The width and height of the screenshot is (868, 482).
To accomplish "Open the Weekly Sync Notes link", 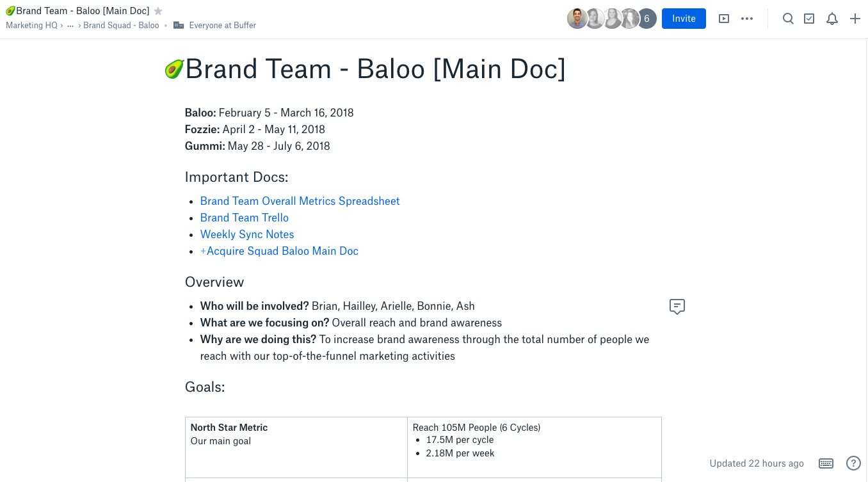I will click(x=246, y=234).
